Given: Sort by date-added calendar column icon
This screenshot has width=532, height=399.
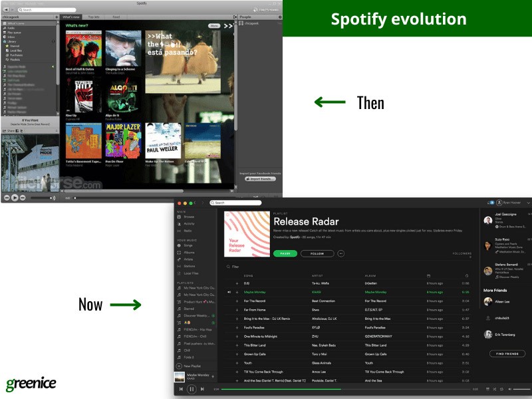Looking at the screenshot, I should tap(428, 276).
